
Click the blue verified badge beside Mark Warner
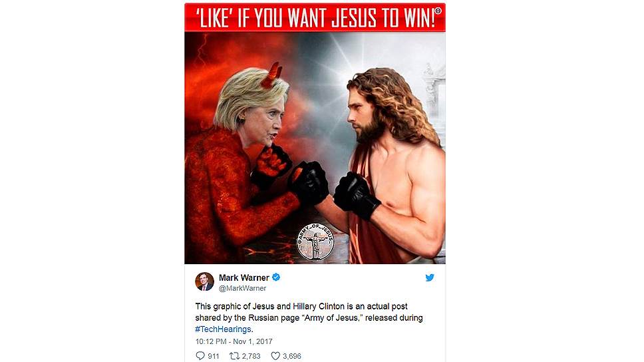point(276,277)
